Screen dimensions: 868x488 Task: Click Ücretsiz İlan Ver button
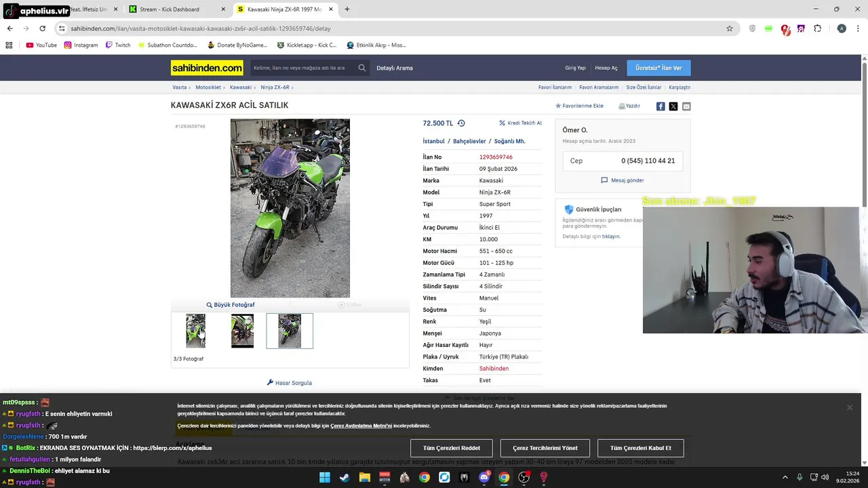coord(658,68)
